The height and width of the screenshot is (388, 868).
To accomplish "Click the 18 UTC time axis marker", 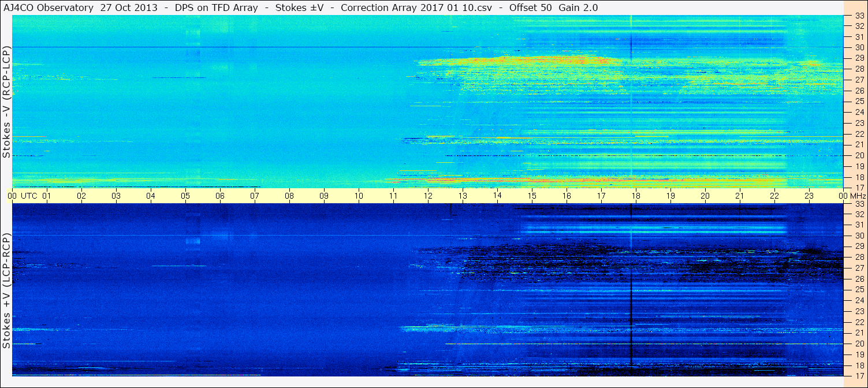I will [636, 196].
